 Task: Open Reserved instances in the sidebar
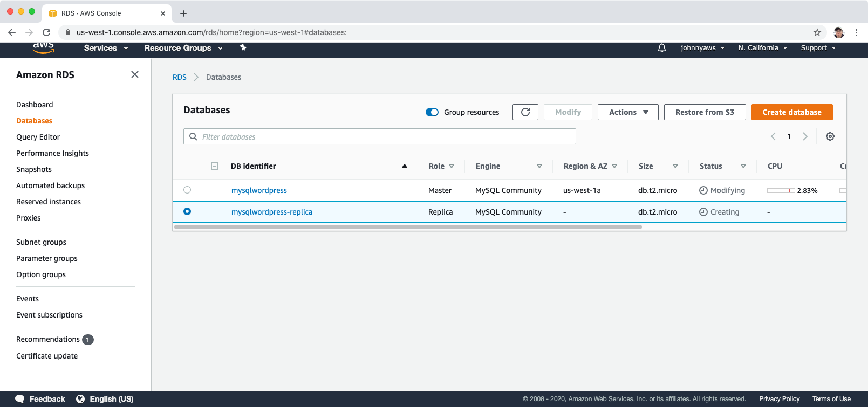(x=49, y=202)
